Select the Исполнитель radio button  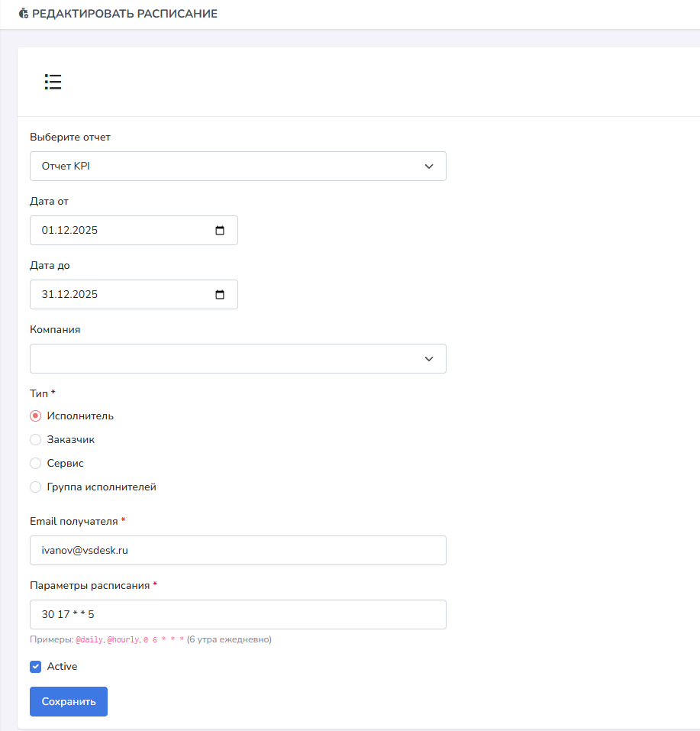tap(35, 416)
